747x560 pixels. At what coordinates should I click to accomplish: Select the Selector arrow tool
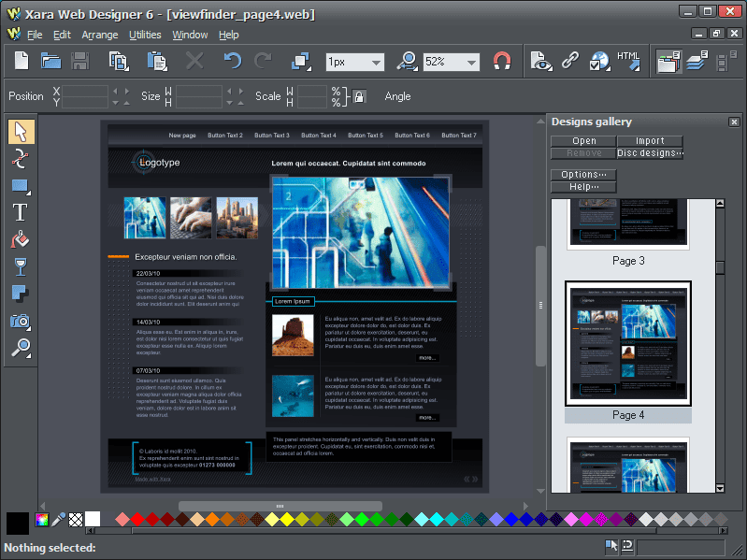click(x=21, y=132)
